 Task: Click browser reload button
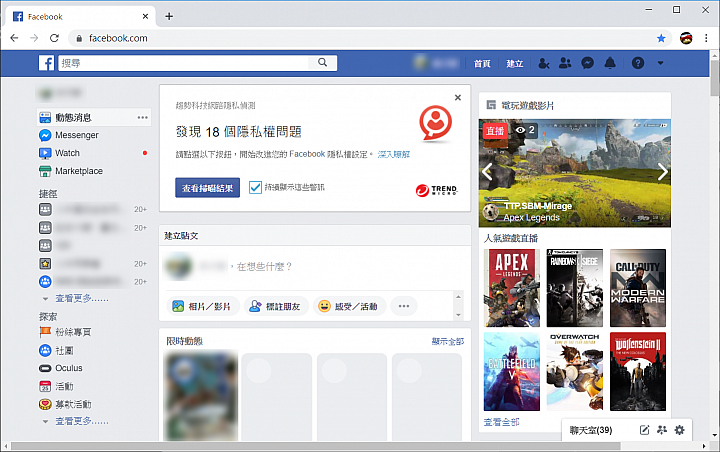(54, 38)
